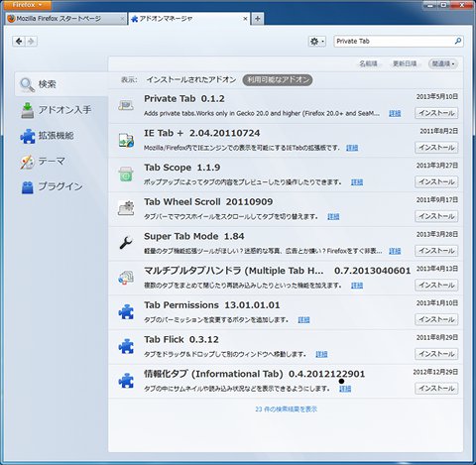
Task: Click the 情報化タブ puzzle icon
Action: pos(126,381)
